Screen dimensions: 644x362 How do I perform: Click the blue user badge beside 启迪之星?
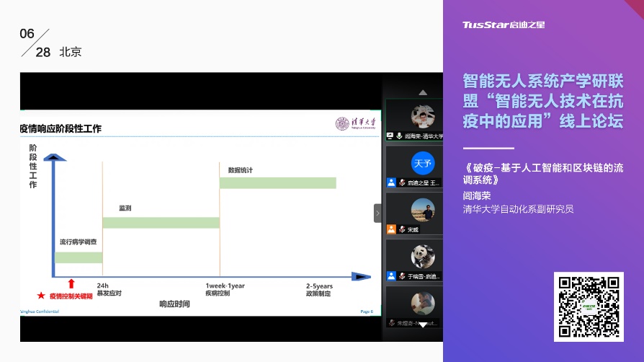[391, 182]
